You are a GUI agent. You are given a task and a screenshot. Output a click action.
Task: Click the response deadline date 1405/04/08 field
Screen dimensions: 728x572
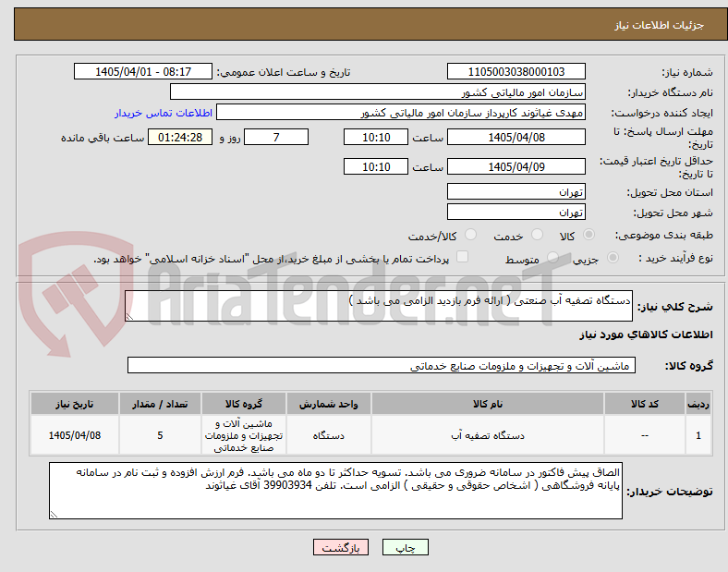pos(516,137)
